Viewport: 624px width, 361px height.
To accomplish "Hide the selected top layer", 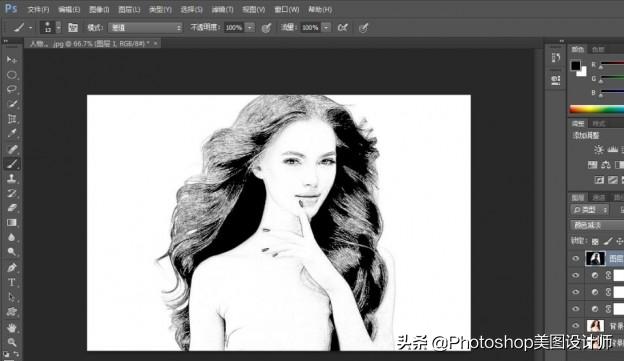I will pyautogui.click(x=575, y=259).
